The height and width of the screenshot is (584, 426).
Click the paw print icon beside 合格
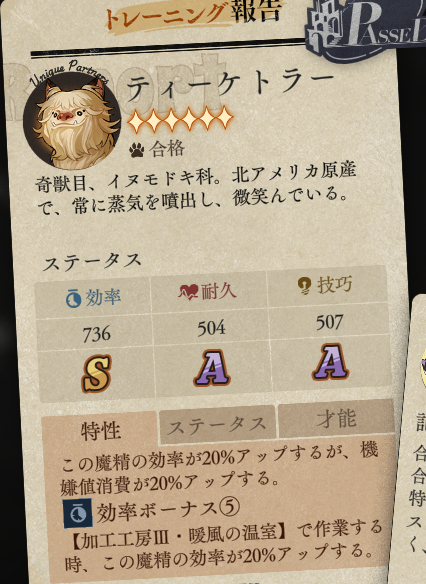137,150
